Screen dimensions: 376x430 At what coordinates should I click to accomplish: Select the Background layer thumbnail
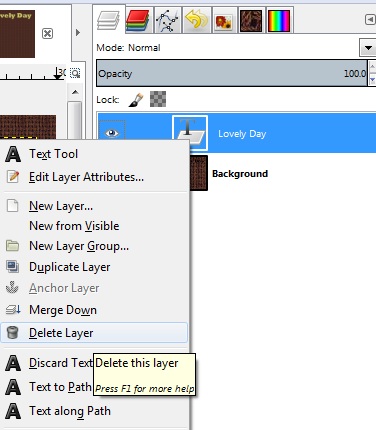(199, 173)
